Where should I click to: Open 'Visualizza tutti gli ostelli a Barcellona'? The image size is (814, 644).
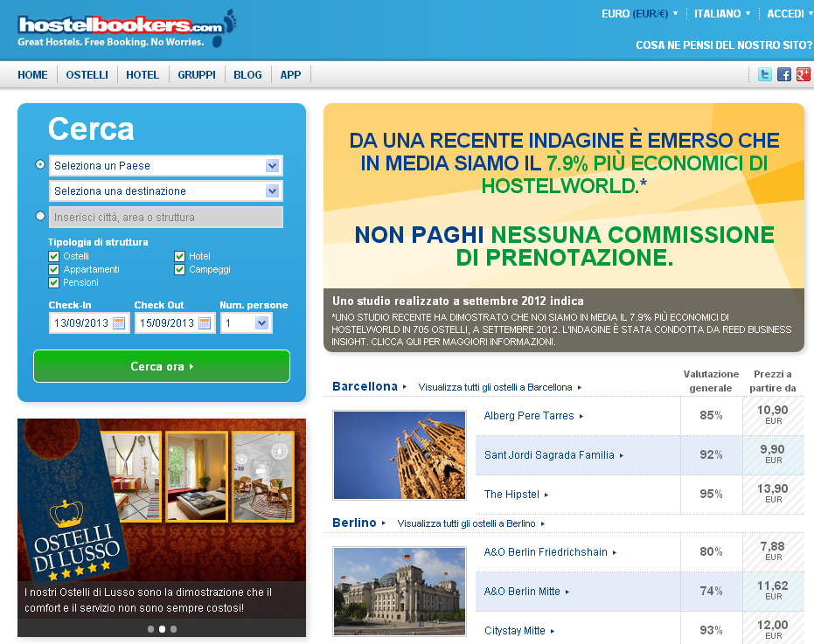click(499, 387)
